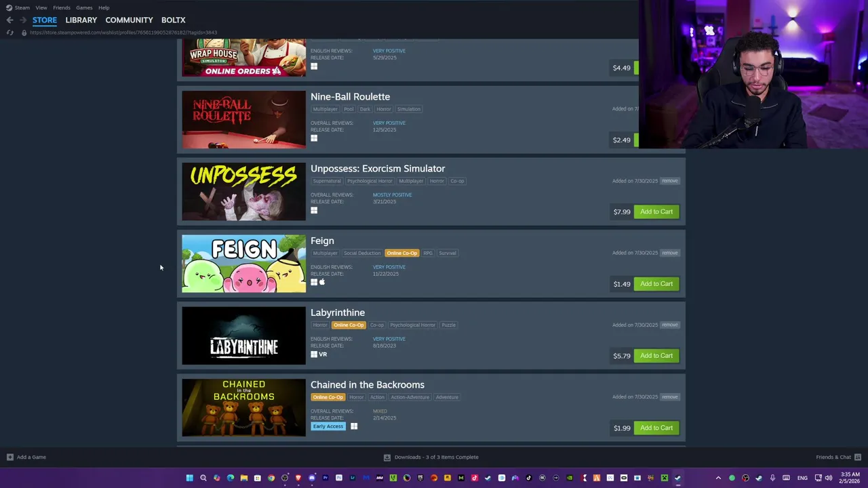Image resolution: width=868 pixels, height=488 pixels.
Task: Open the Games menu
Action: 84,7
